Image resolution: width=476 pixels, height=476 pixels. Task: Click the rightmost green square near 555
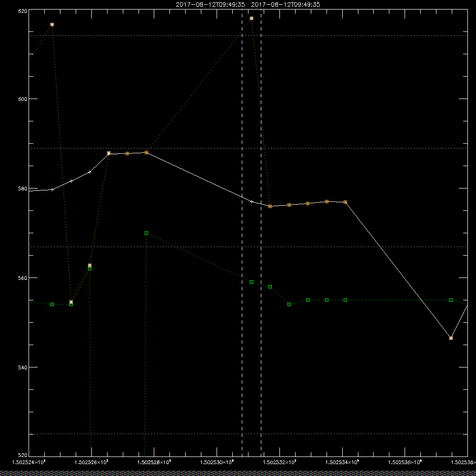click(451, 300)
